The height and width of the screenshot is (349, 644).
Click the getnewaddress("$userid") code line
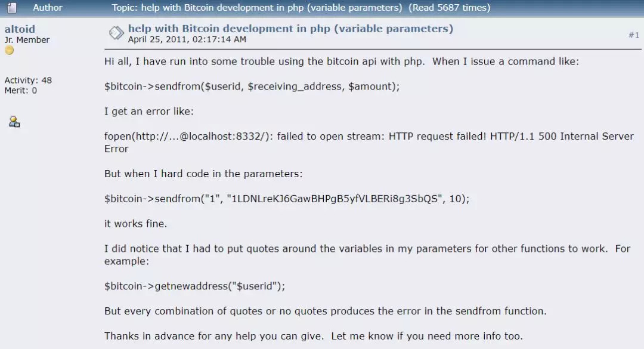click(194, 286)
